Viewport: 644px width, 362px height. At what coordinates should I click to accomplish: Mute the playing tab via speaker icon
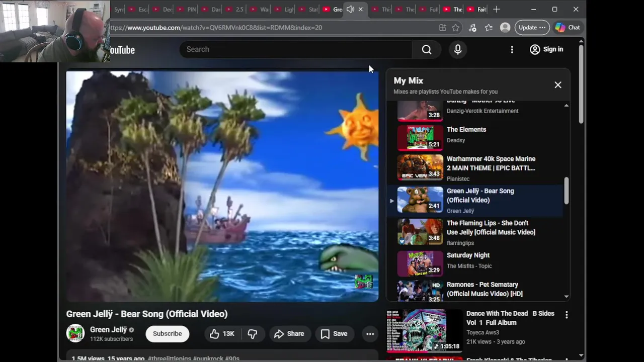point(350,9)
